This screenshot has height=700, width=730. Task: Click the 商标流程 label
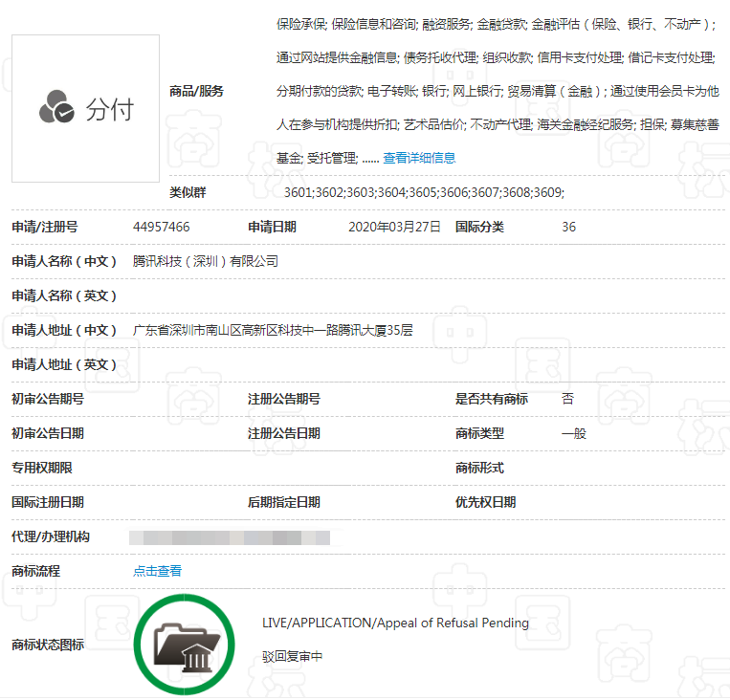click(35, 572)
